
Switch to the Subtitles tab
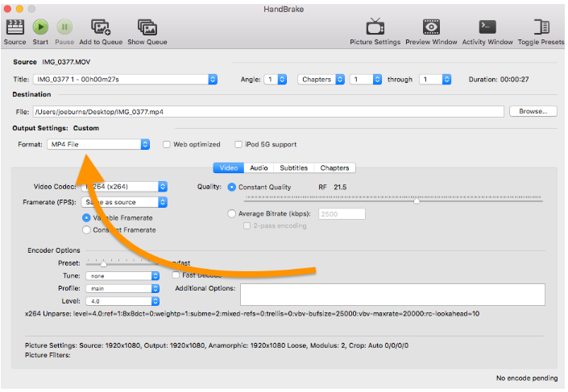click(293, 168)
